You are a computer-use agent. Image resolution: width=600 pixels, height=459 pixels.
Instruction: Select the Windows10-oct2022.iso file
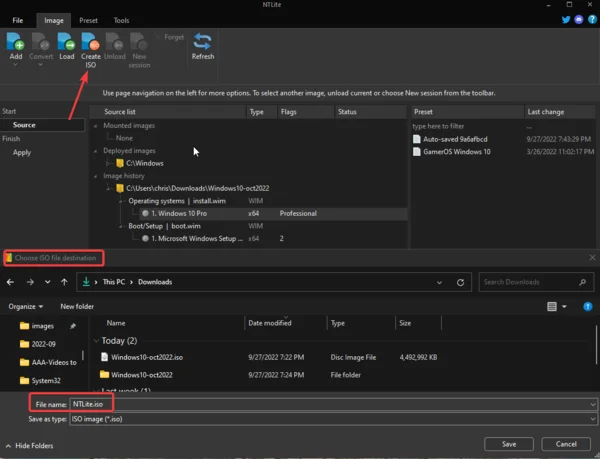click(x=142, y=357)
